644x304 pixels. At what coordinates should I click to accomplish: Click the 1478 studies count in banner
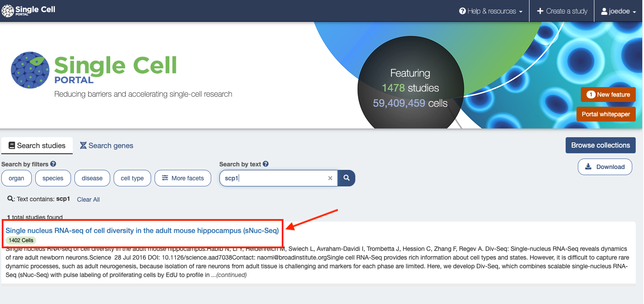tap(410, 88)
